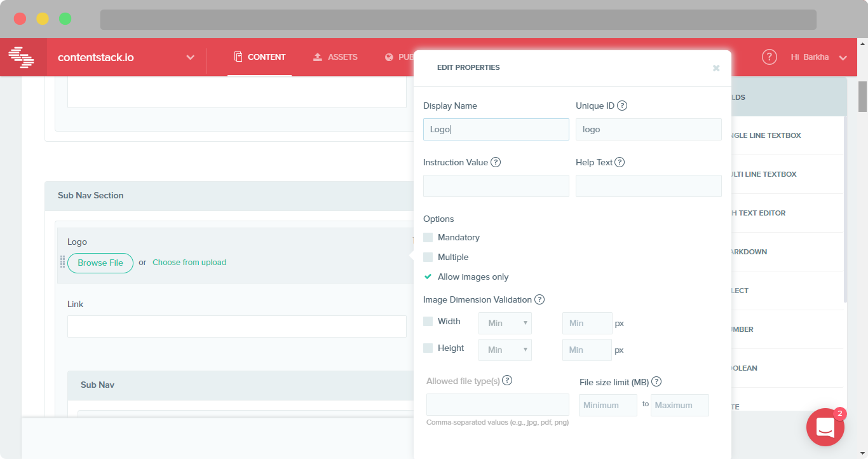Image resolution: width=868 pixels, height=459 pixels.
Task: Open the Hi Barkha user menu
Action: coord(819,57)
